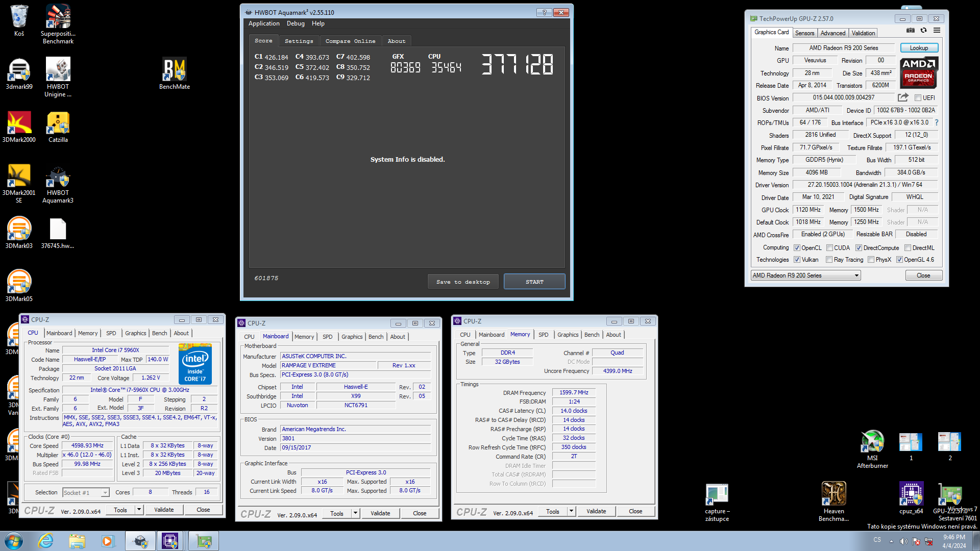Open the cpuz_x64 desktop icon
Image resolution: width=980 pixels, height=551 pixels.
(x=911, y=498)
